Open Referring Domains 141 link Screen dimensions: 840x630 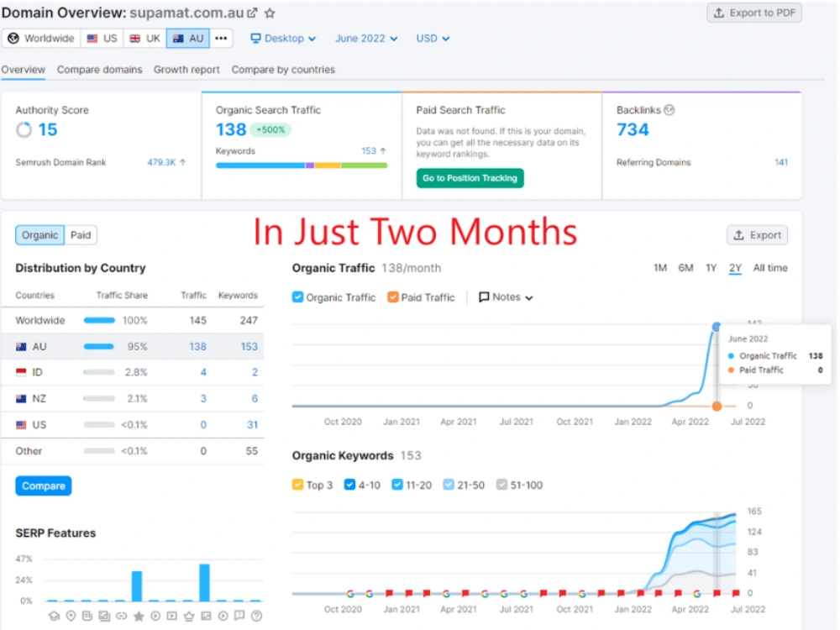[x=781, y=162]
